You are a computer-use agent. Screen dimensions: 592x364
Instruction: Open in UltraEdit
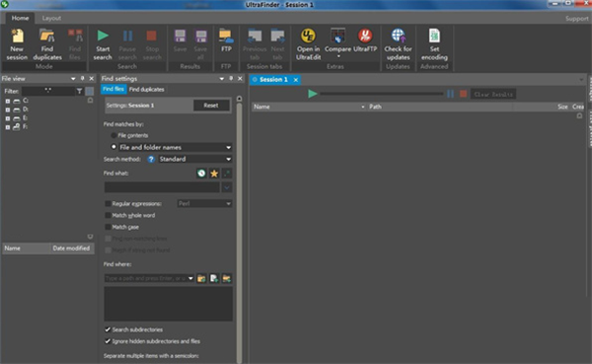[x=308, y=44]
